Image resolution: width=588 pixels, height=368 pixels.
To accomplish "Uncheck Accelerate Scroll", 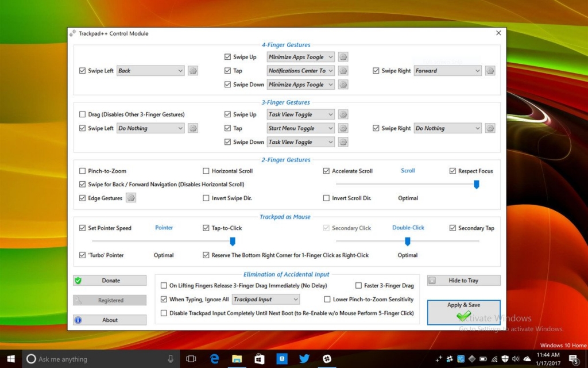I will point(326,171).
